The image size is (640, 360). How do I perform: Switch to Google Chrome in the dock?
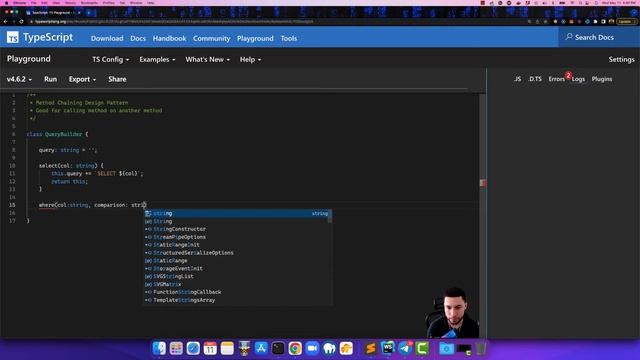pyautogui.click(x=295, y=348)
